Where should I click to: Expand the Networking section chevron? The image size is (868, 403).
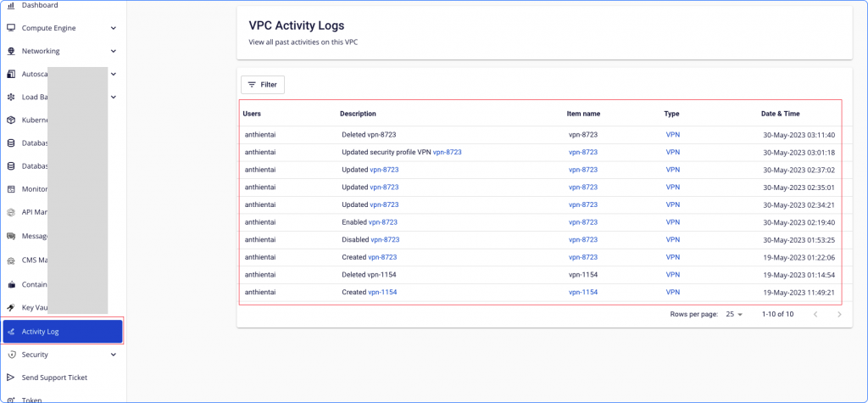click(x=114, y=51)
